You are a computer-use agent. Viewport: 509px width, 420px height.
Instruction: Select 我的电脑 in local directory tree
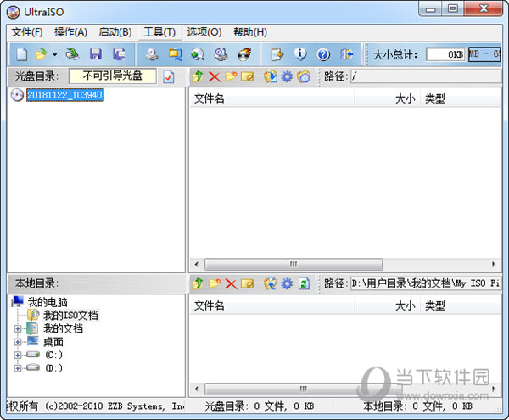coord(48,302)
